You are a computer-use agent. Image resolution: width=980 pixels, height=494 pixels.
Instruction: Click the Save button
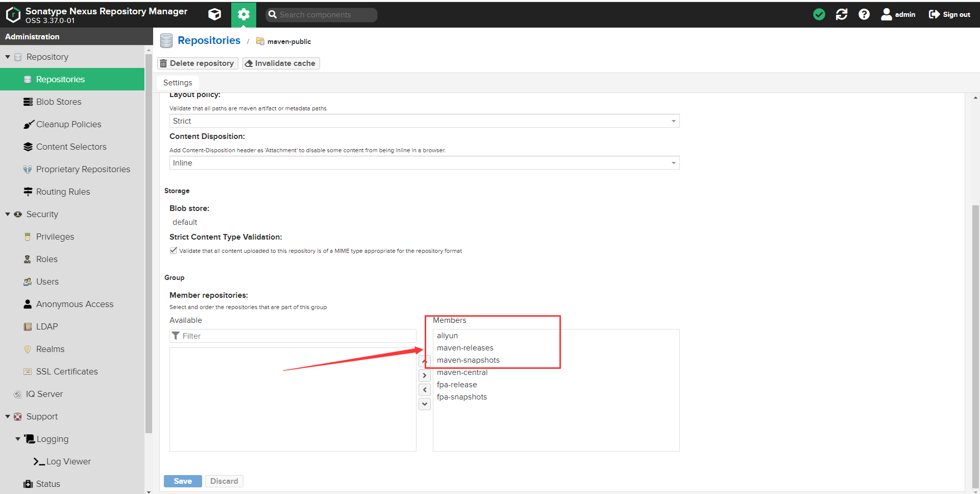point(183,481)
